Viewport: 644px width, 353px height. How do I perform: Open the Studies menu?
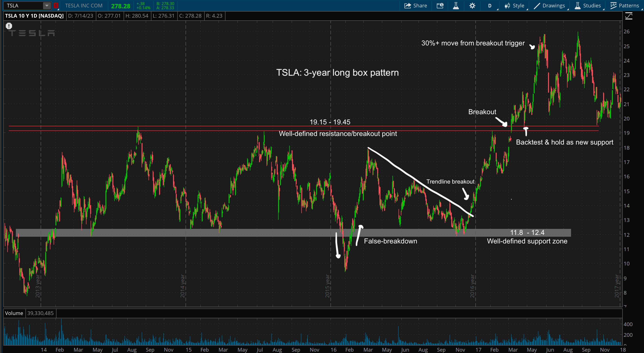(x=588, y=6)
